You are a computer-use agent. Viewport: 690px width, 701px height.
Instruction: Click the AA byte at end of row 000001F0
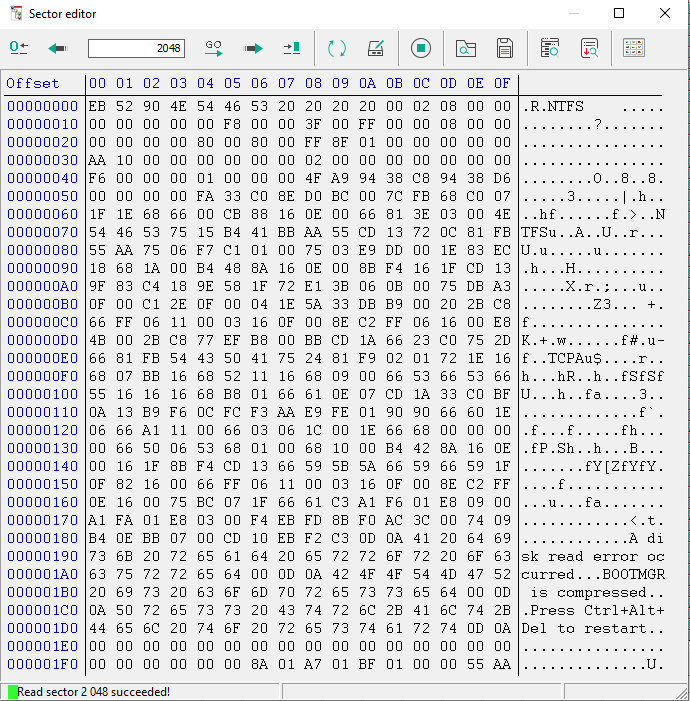click(x=502, y=664)
